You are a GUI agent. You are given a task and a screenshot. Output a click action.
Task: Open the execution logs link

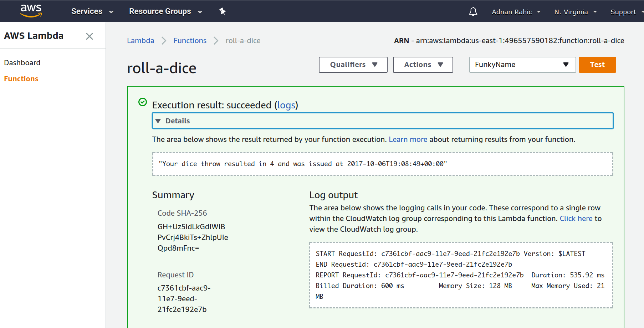click(286, 105)
